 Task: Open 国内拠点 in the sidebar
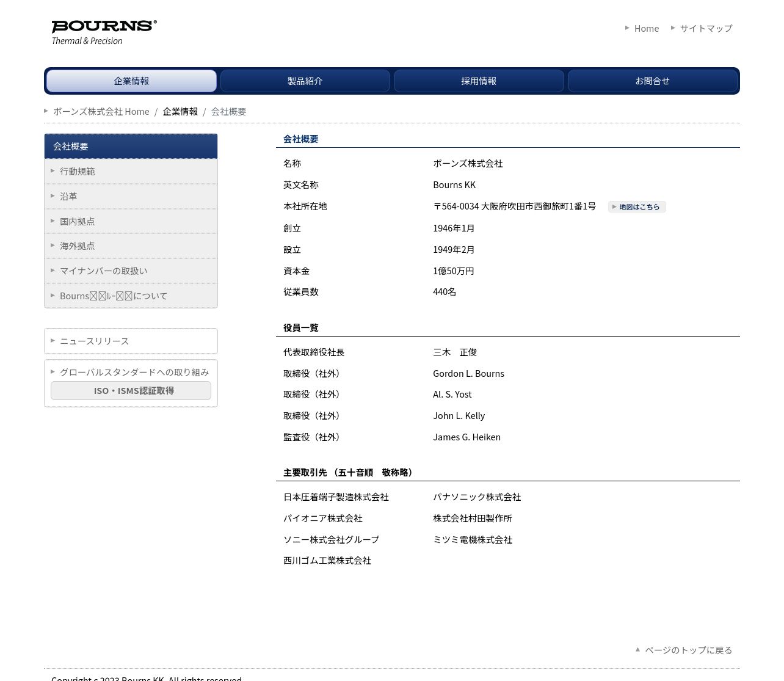tap(131, 222)
